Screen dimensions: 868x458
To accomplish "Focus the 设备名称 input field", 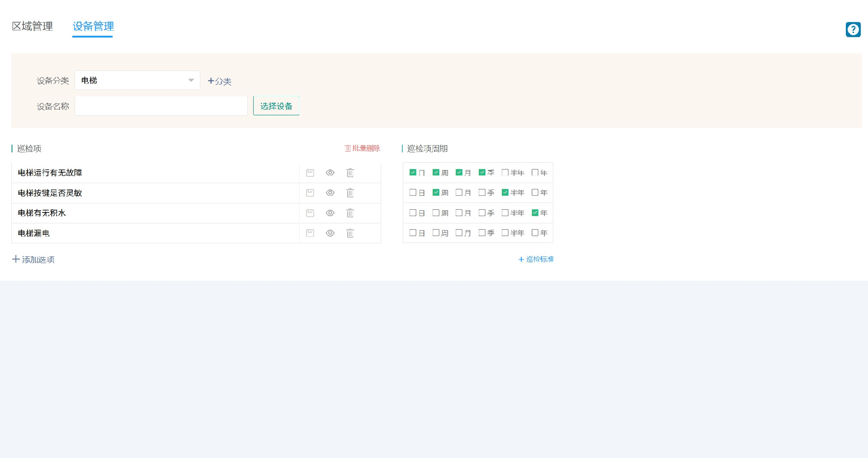I will pyautogui.click(x=161, y=106).
